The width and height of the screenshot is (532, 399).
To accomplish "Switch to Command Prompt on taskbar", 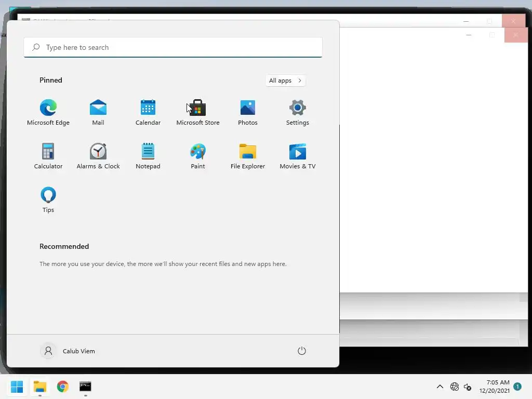I will point(85,387).
